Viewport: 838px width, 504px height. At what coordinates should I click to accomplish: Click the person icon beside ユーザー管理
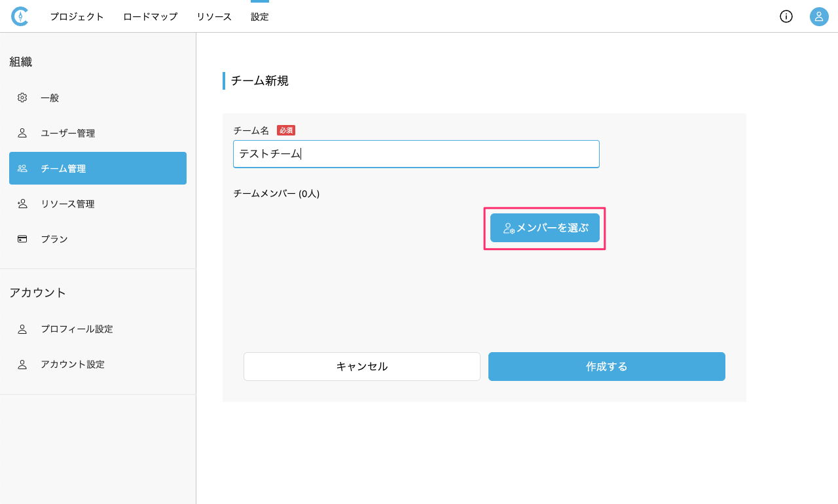pos(22,133)
